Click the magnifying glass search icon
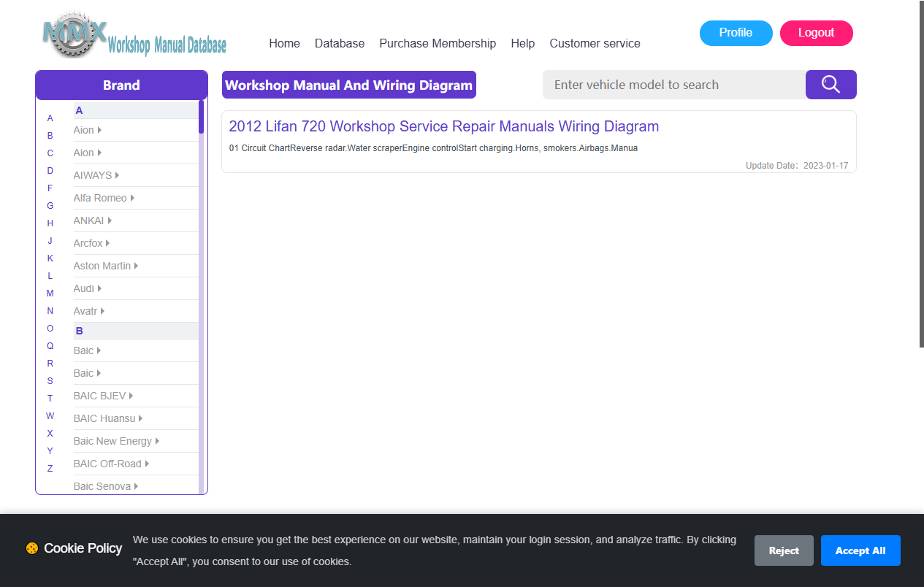This screenshot has height=587, width=924. (831, 85)
